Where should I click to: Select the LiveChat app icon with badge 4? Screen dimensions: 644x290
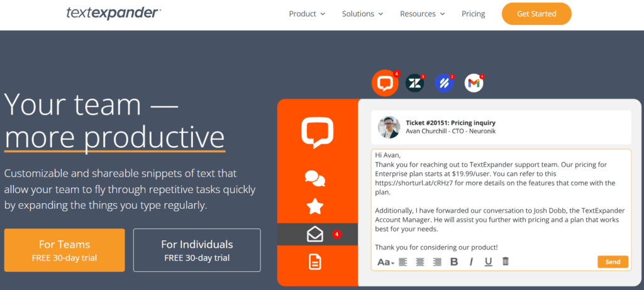[x=386, y=84]
